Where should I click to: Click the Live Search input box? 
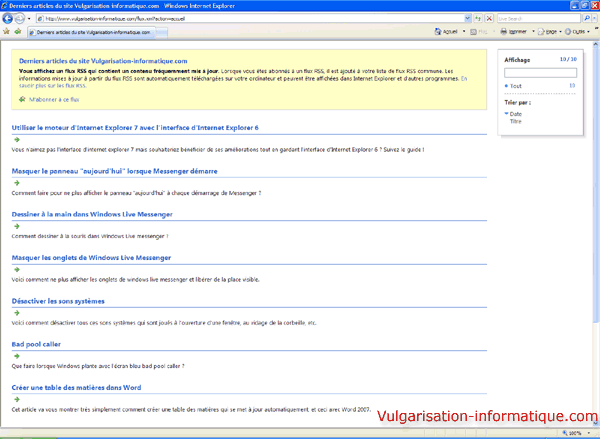click(539, 18)
